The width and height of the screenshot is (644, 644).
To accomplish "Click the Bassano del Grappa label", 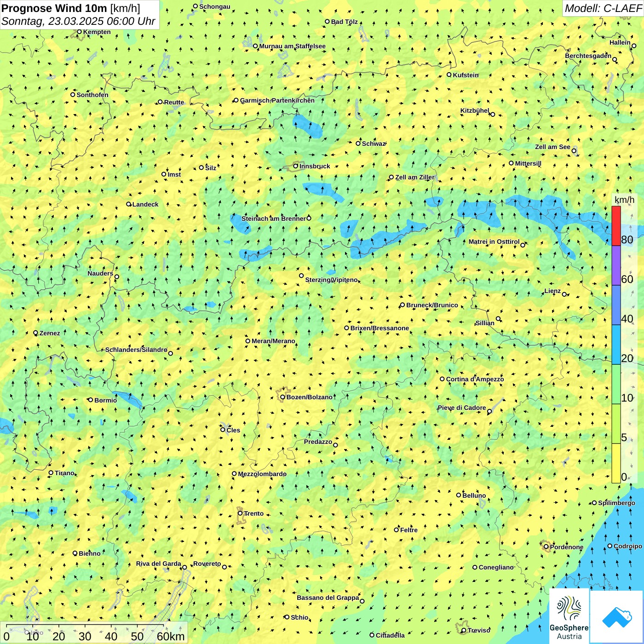I will click(328, 598).
